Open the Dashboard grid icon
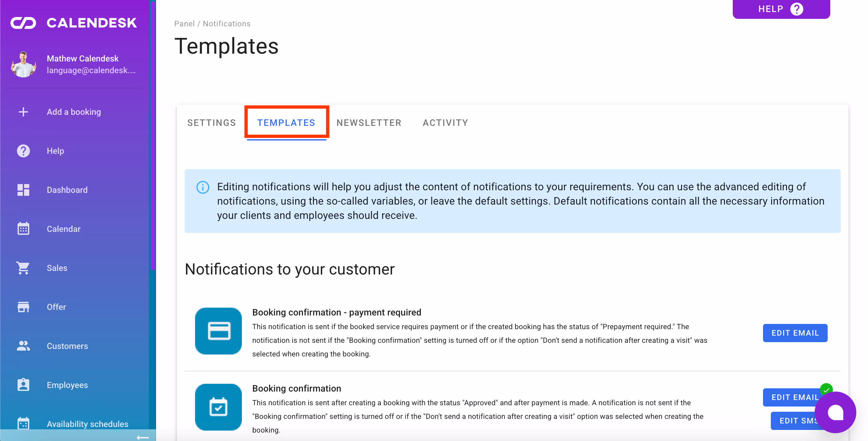This screenshot has height=441, width=868. tap(23, 190)
